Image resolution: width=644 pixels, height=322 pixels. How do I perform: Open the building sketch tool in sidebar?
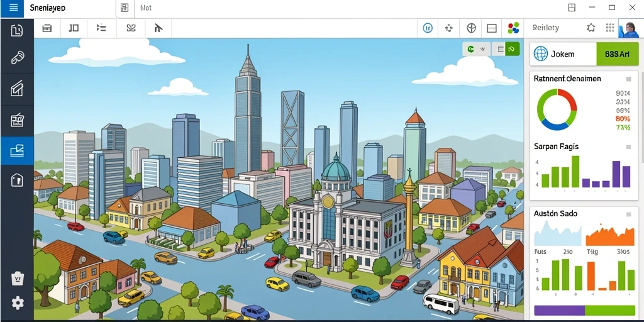pos(17,89)
